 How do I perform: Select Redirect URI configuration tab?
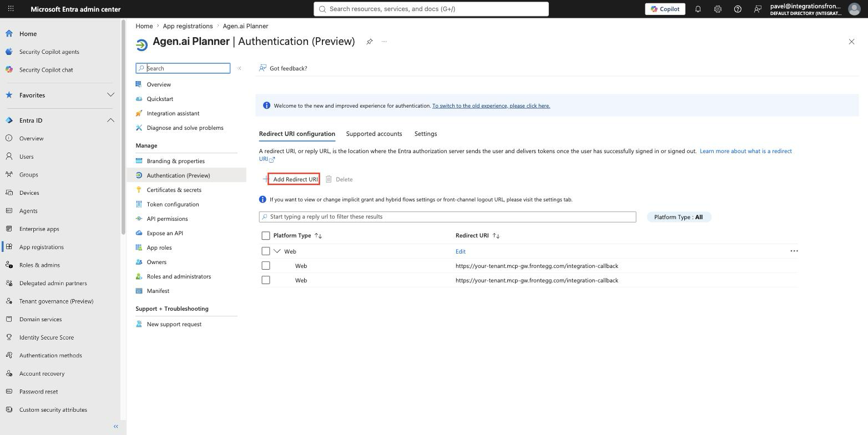tap(297, 134)
